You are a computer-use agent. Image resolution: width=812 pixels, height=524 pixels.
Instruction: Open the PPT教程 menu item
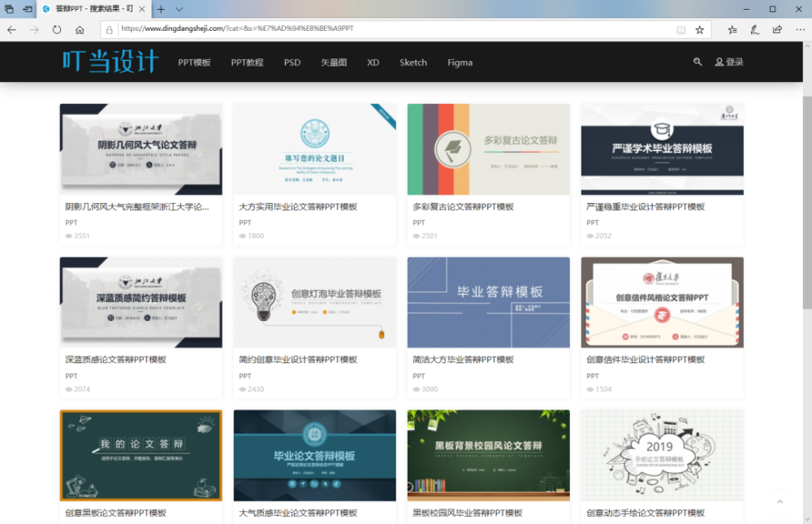pos(247,63)
